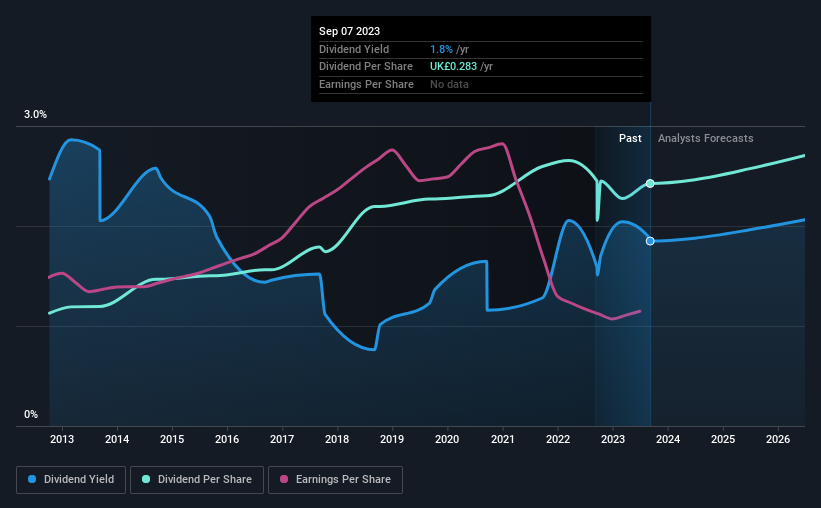The width and height of the screenshot is (821, 508).
Task: Click the 'Earnings Per Share' tooltip row label
Action: [366, 84]
